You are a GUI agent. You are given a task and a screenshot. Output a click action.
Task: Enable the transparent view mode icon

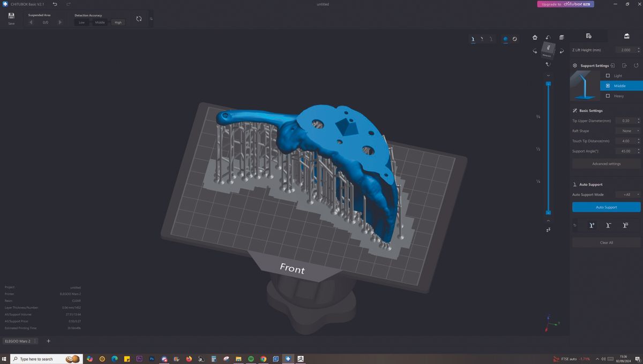tap(515, 39)
